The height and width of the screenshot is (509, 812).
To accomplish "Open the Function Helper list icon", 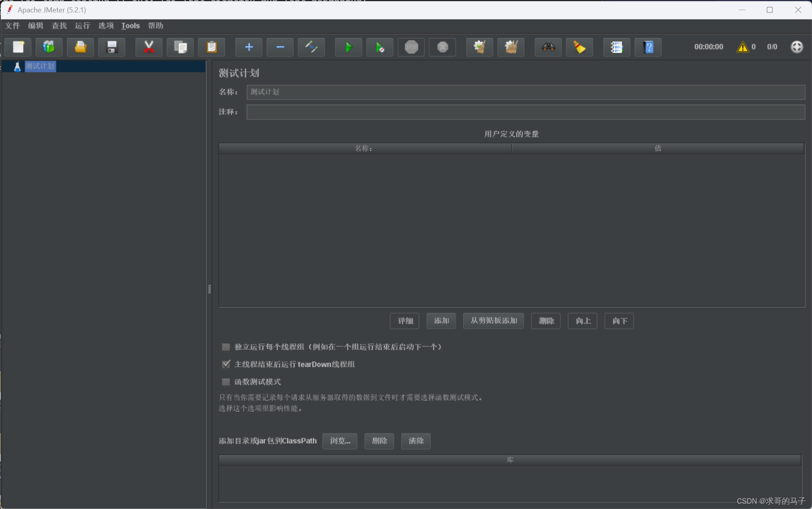I will click(x=616, y=47).
